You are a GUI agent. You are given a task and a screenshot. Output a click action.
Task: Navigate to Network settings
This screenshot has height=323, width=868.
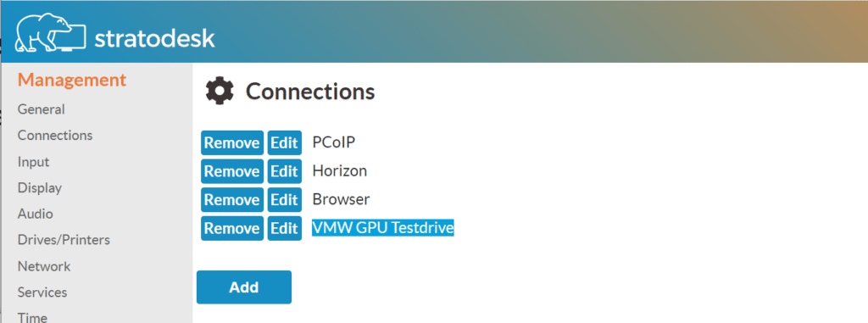point(44,266)
